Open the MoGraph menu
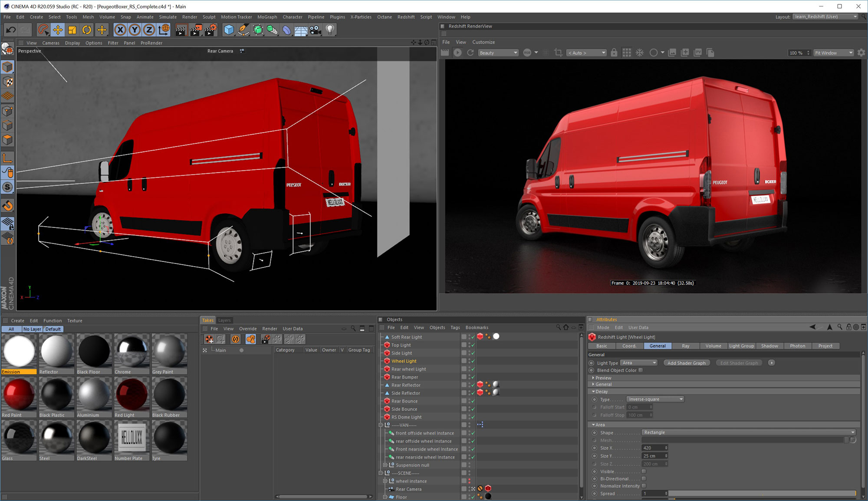This screenshot has height=501, width=868. click(267, 17)
